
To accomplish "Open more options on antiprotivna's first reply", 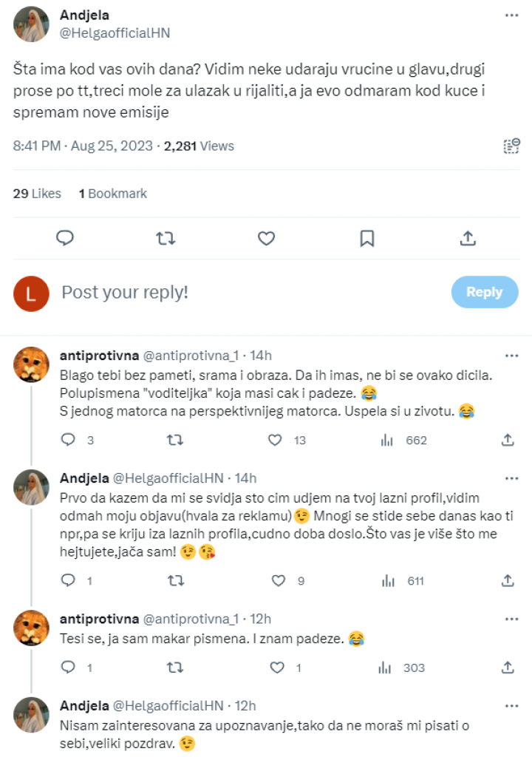I will 511,355.
